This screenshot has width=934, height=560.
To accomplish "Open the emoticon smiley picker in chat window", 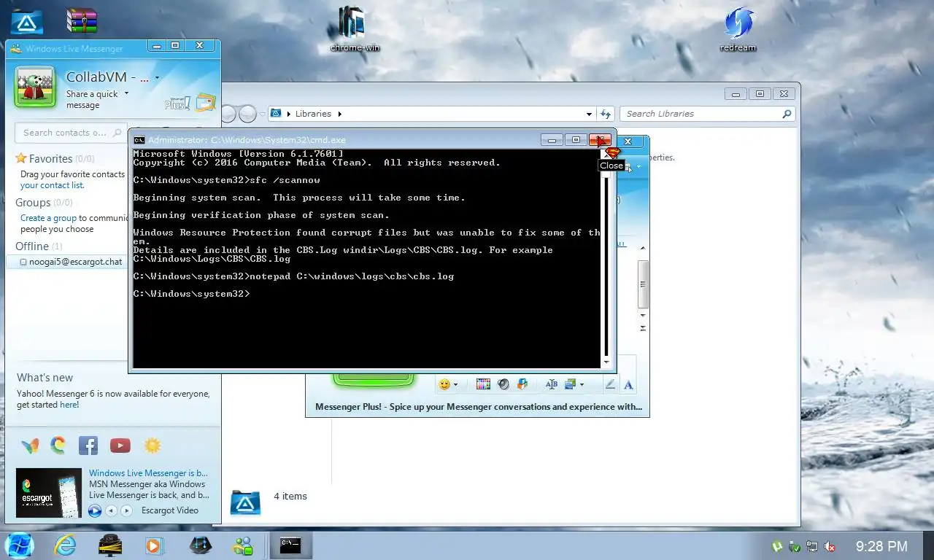I will point(444,384).
